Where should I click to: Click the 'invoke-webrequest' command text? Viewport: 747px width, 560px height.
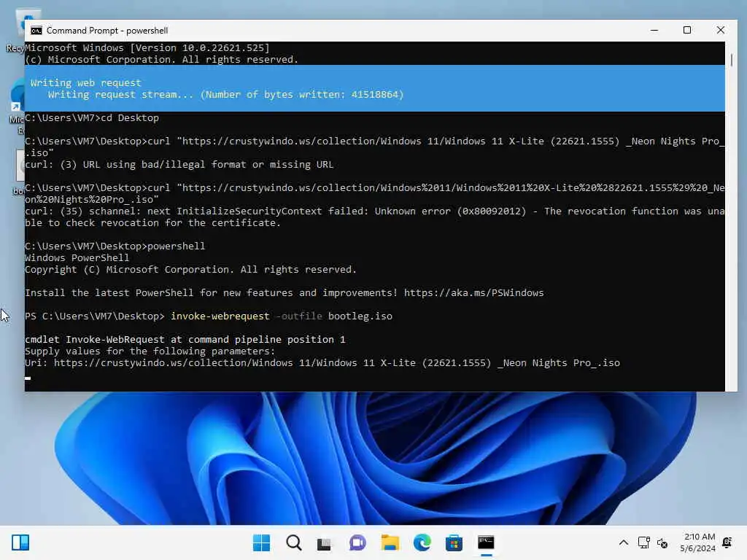pos(220,316)
